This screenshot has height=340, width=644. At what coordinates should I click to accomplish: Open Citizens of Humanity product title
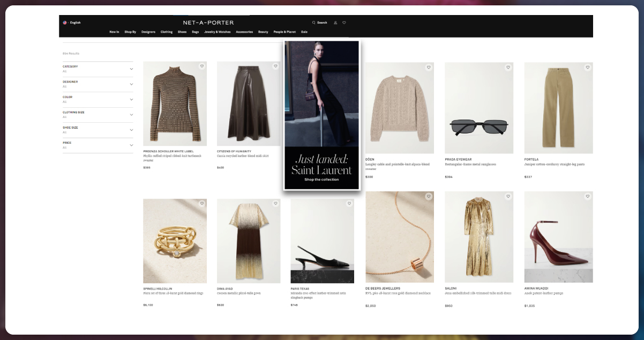(x=234, y=151)
